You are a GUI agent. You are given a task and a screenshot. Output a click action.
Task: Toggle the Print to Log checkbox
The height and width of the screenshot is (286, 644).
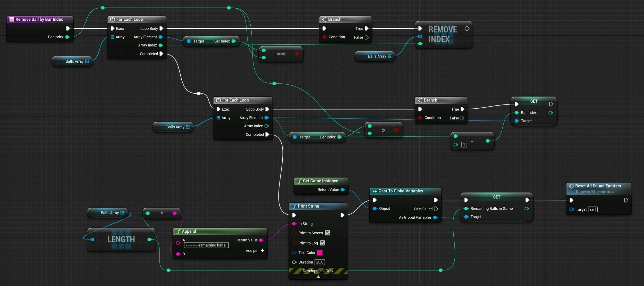click(322, 243)
